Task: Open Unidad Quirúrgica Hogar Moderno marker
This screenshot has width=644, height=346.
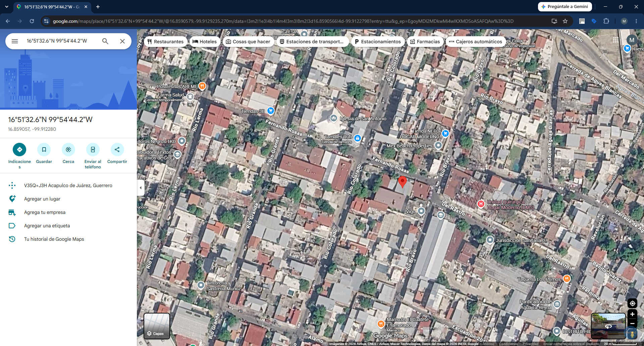Action: point(481,204)
